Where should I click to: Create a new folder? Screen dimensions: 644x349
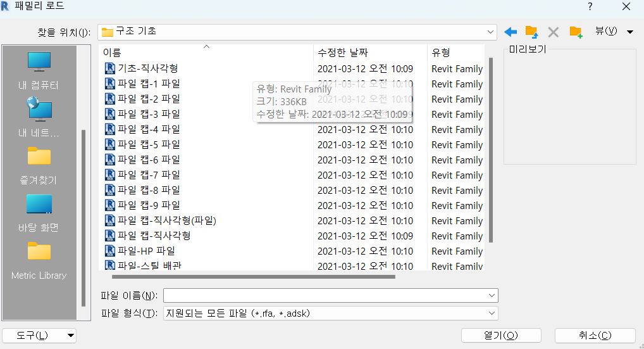click(x=576, y=32)
